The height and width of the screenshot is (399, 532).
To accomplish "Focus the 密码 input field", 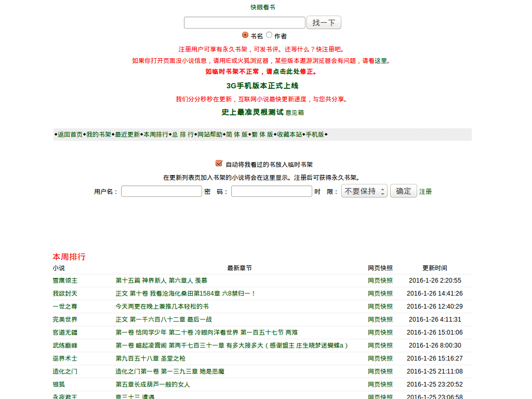I will (x=271, y=191).
